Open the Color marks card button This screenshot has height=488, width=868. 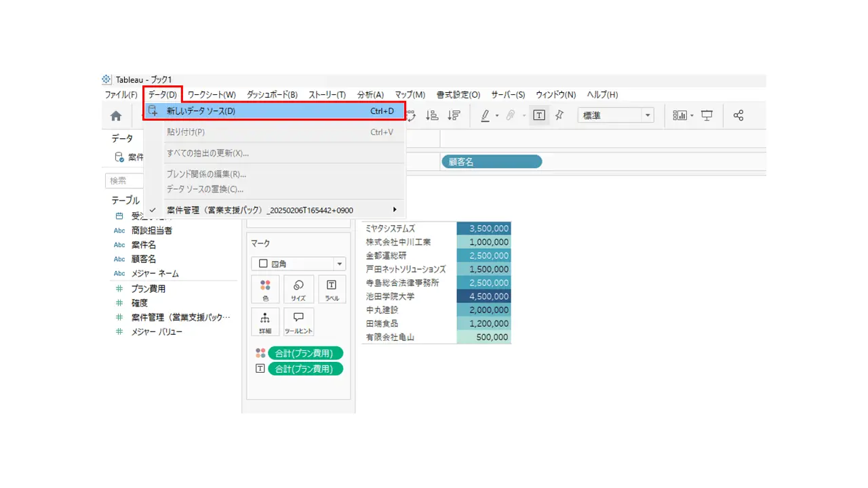point(265,289)
